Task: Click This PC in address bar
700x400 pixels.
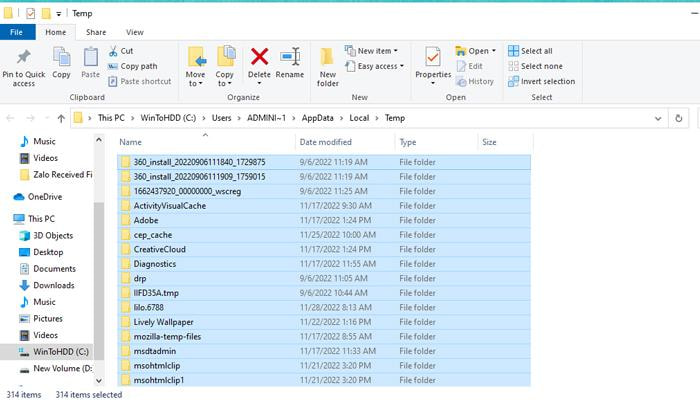Action: pyautogui.click(x=111, y=118)
